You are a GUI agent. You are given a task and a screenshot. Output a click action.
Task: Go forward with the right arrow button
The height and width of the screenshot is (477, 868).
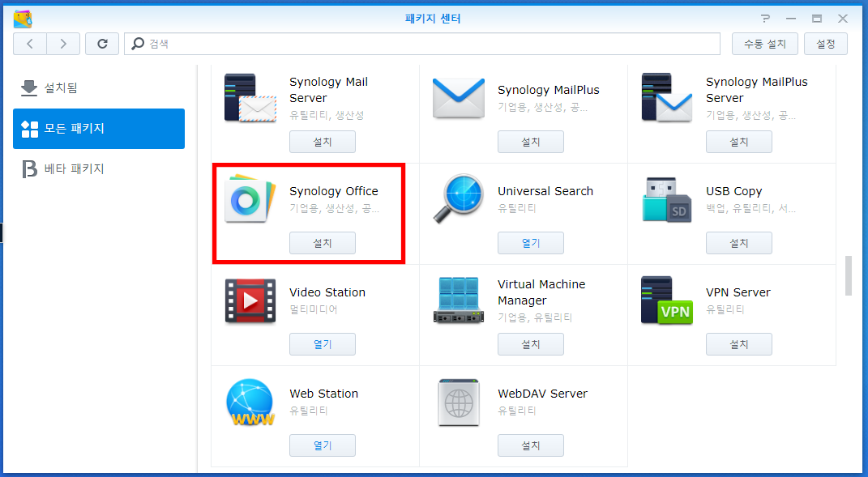63,44
